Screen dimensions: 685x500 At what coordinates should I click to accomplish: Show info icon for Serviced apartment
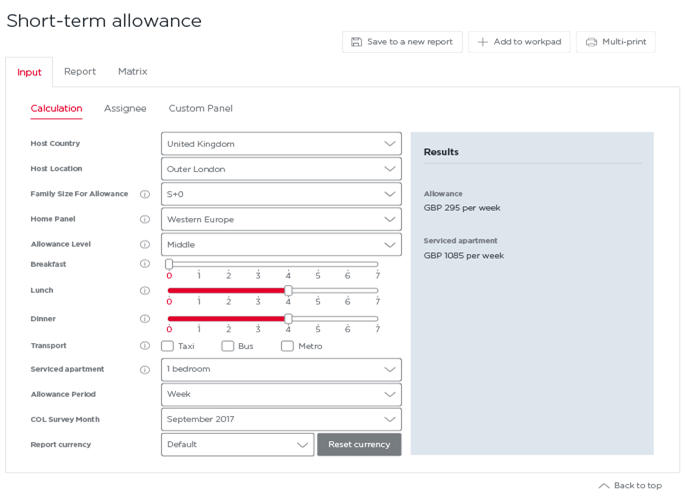point(145,370)
